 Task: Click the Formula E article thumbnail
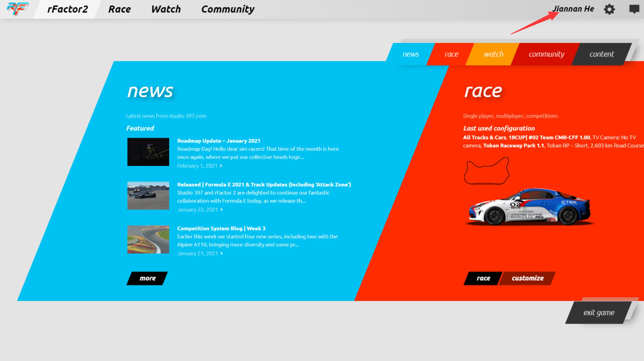[x=148, y=195]
